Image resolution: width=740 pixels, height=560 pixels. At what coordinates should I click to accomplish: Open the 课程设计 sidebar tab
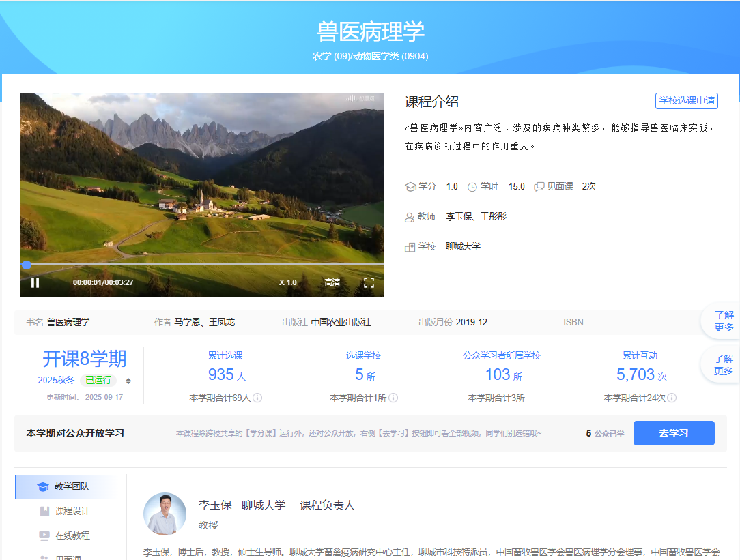(x=72, y=511)
